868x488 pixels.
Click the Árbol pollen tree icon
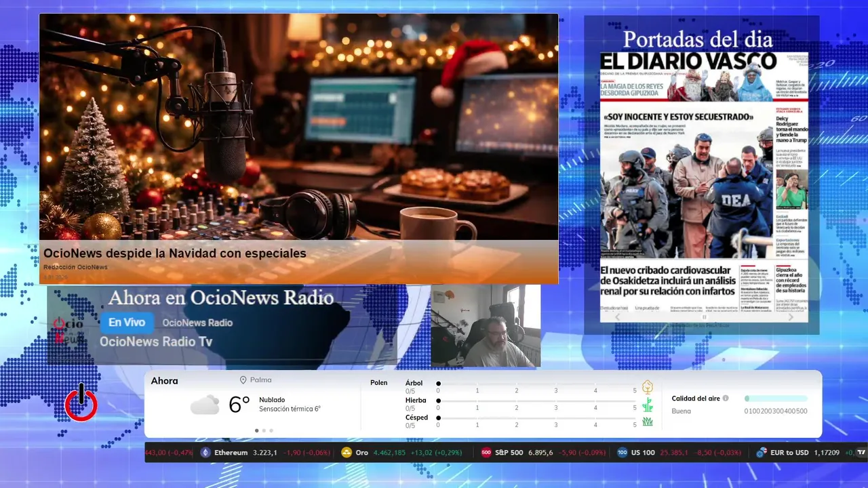tap(648, 387)
